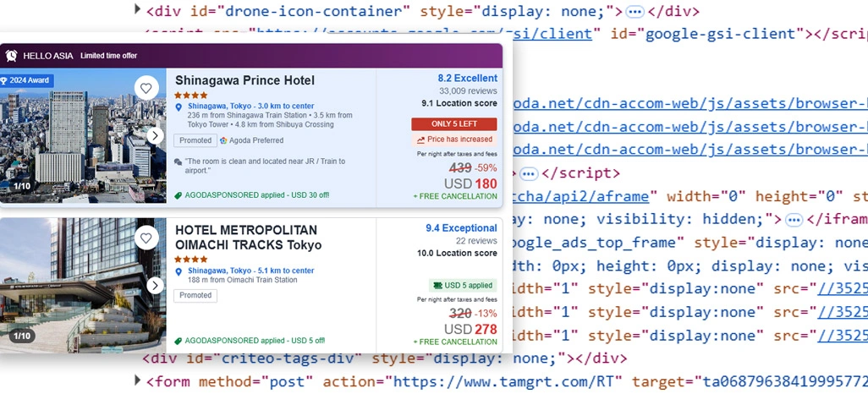
Task: Click the 33,009 reviews count
Action: coord(469,90)
